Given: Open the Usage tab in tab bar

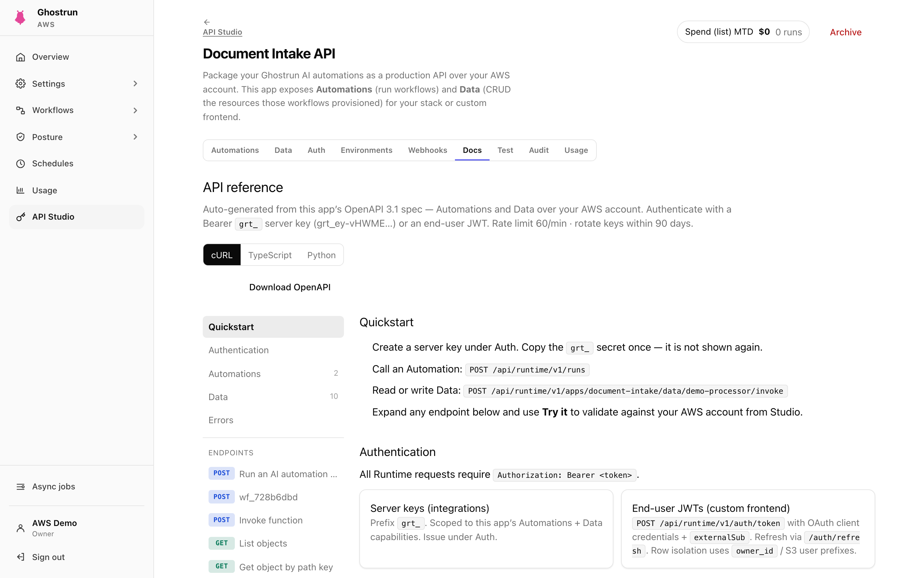Looking at the screenshot, I should coord(576,150).
